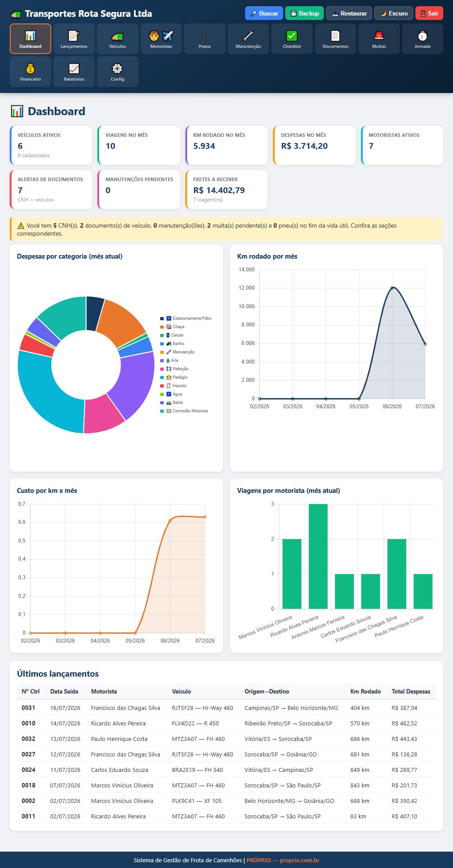This screenshot has width=453, height=868.
Task: Click the 681 km cell
Action: [x=360, y=754]
